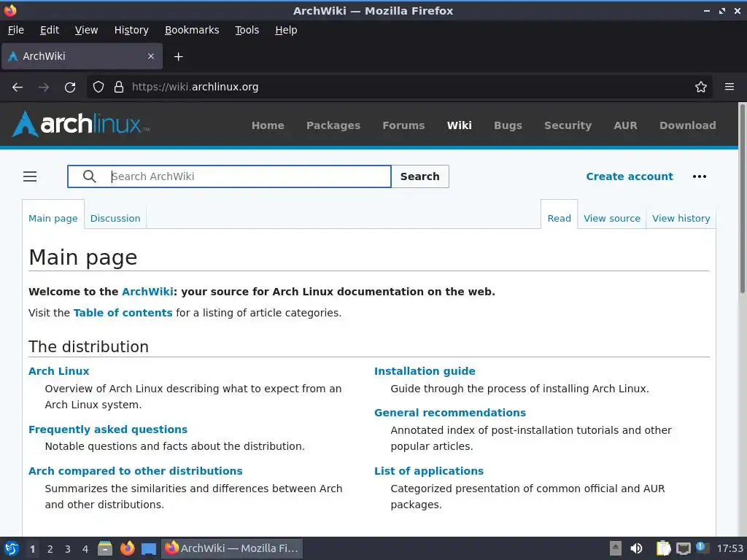747x560 pixels.
Task: Click the Arch Linux logo
Action: click(80, 124)
